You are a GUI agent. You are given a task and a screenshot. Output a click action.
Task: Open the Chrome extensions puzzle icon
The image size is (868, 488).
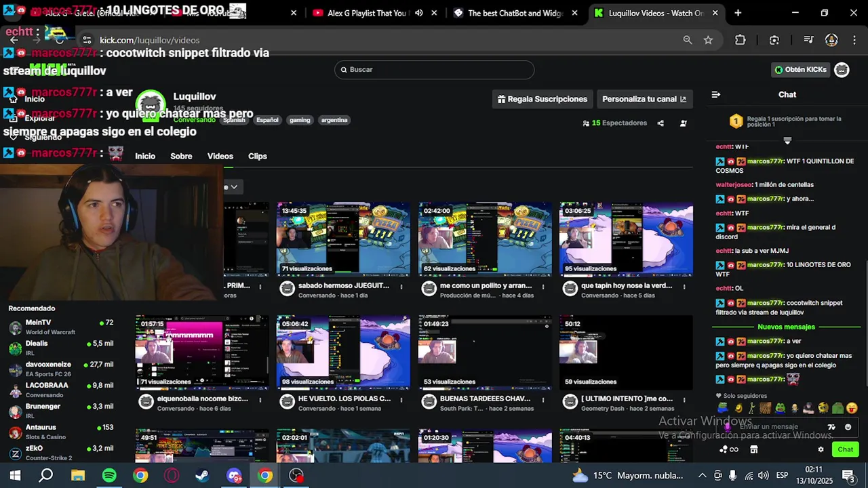click(x=741, y=40)
